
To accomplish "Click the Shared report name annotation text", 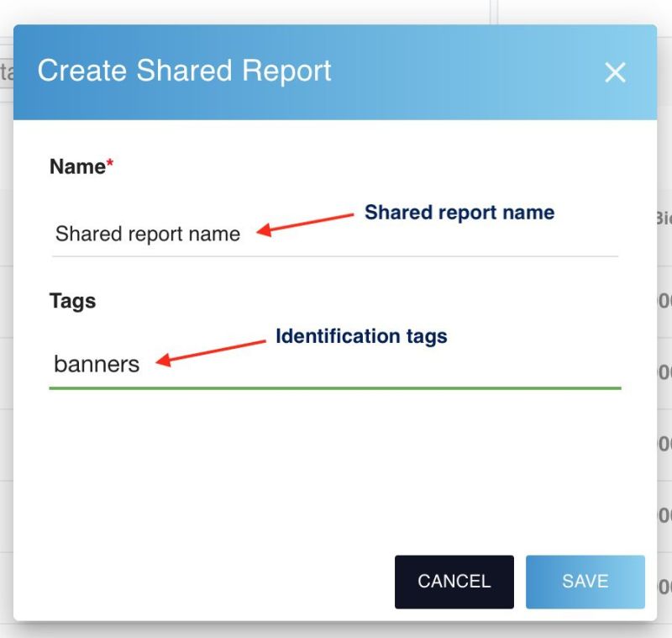I will click(459, 213).
